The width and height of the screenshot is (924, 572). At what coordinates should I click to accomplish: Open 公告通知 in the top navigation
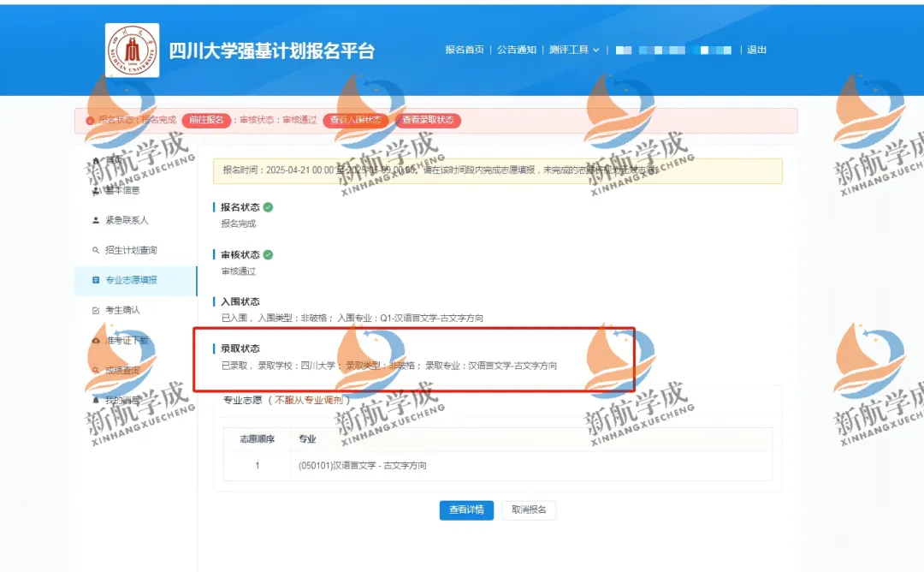coord(517,50)
